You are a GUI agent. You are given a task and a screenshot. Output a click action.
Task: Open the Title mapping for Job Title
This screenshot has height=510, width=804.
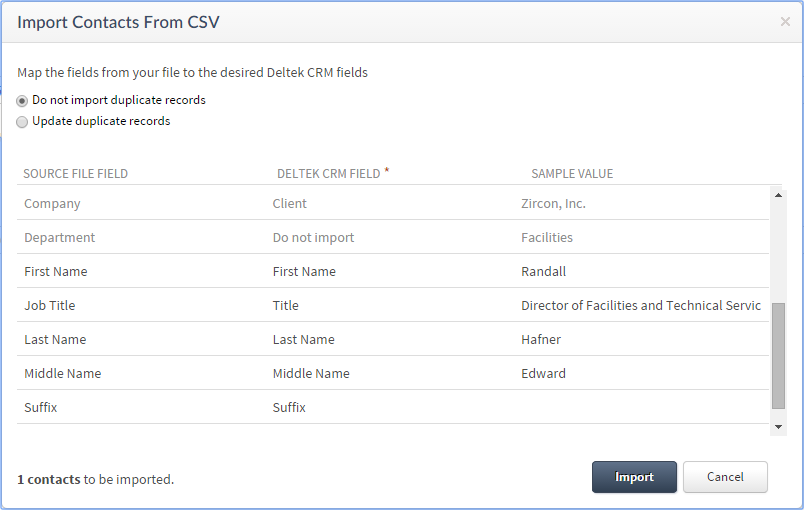[286, 306]
